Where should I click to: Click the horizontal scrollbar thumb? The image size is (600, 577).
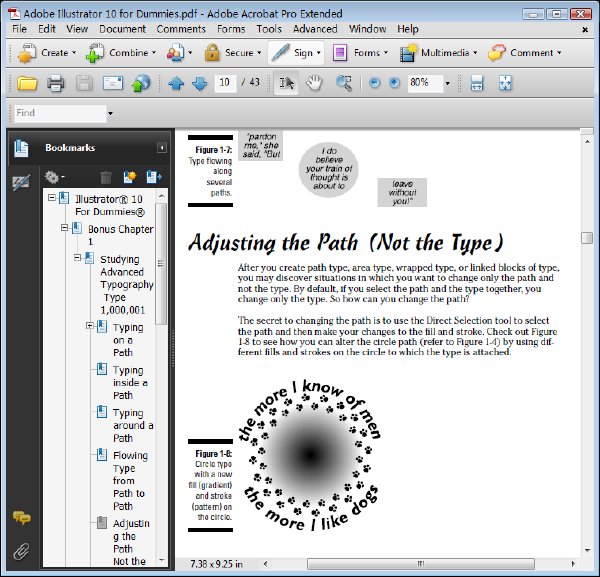pyautogui.click(x=421, y=564)
